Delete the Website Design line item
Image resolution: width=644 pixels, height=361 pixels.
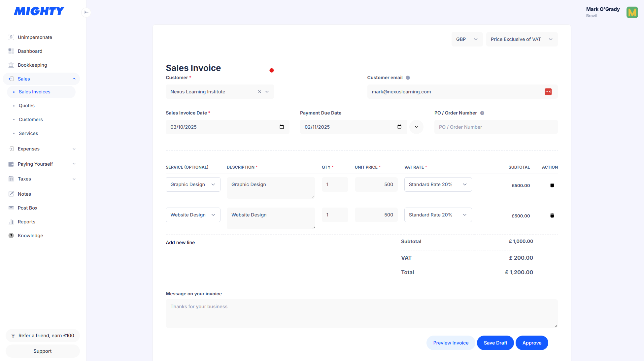(552, 215)
